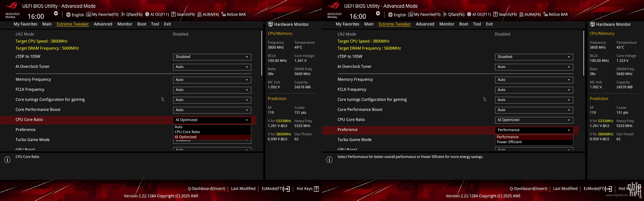
Task: Go to Exit tab in right screen
Action: [489, 24]
